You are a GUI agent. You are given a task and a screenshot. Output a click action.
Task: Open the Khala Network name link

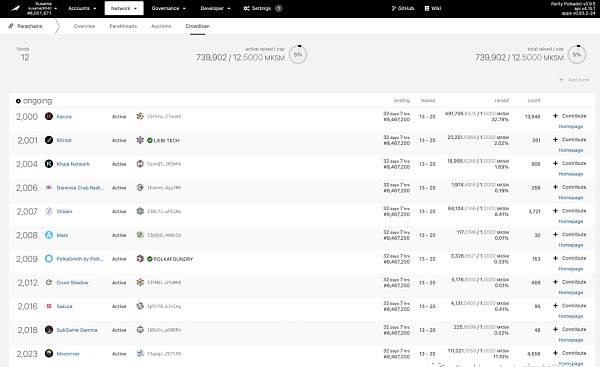tap(73, 164)
